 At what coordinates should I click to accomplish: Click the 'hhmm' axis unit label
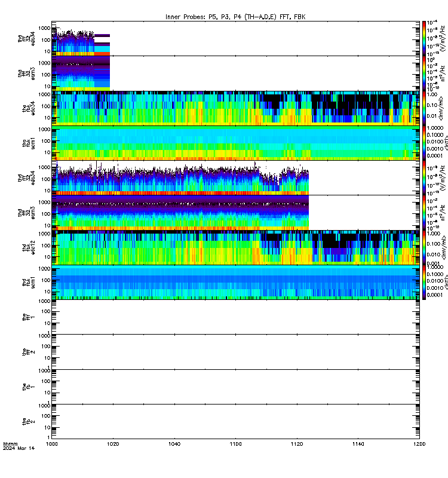tap(10, 444)
